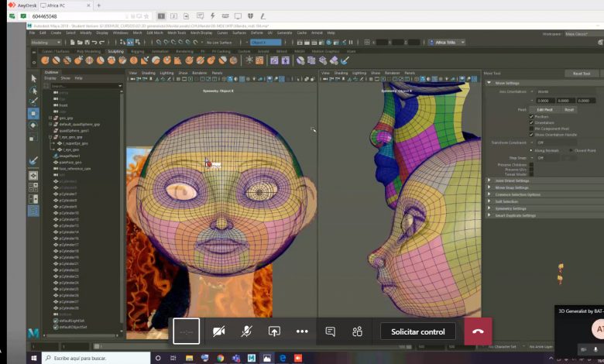Screen dimensions: 604x364
Task: Click the New Scene file icon
Action: click(73, 43)
